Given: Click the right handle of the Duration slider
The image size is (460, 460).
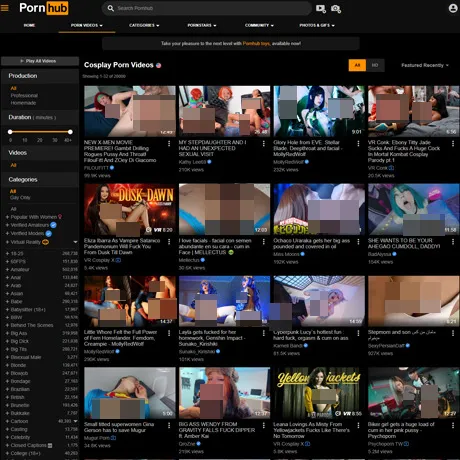Looking at the screenshot, I should coord(70,132).
